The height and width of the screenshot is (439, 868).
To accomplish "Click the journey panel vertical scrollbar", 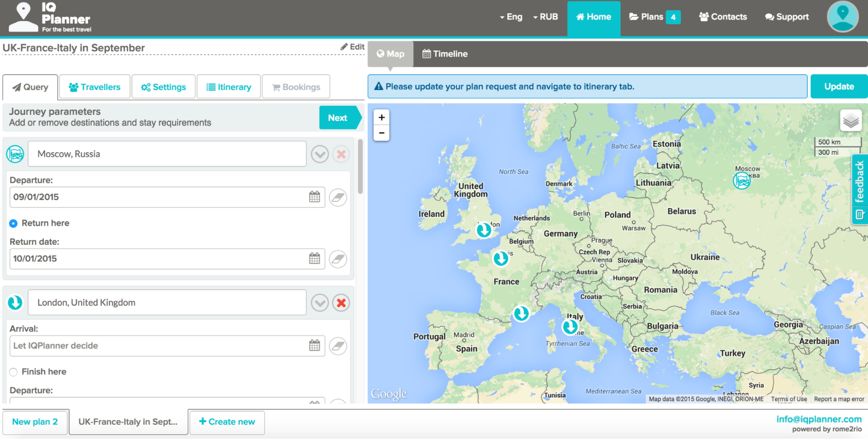I will (360, 167).
